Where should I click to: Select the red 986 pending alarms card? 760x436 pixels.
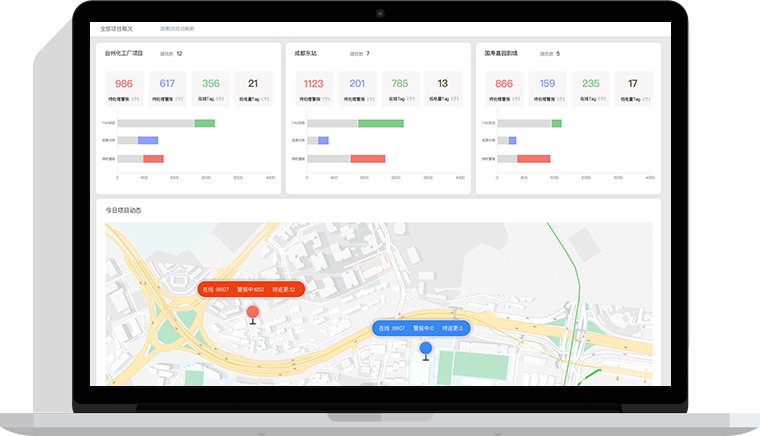[124, 88]
